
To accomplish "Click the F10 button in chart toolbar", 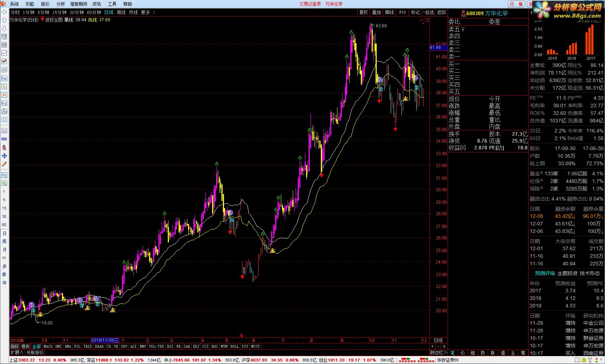I will coord(403,12).
